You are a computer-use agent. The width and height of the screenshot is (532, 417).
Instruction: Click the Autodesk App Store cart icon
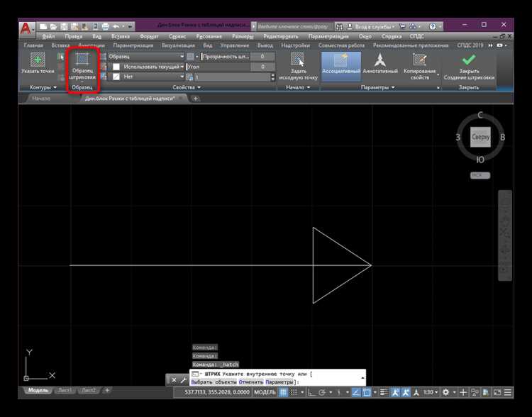tap(402, 26)
